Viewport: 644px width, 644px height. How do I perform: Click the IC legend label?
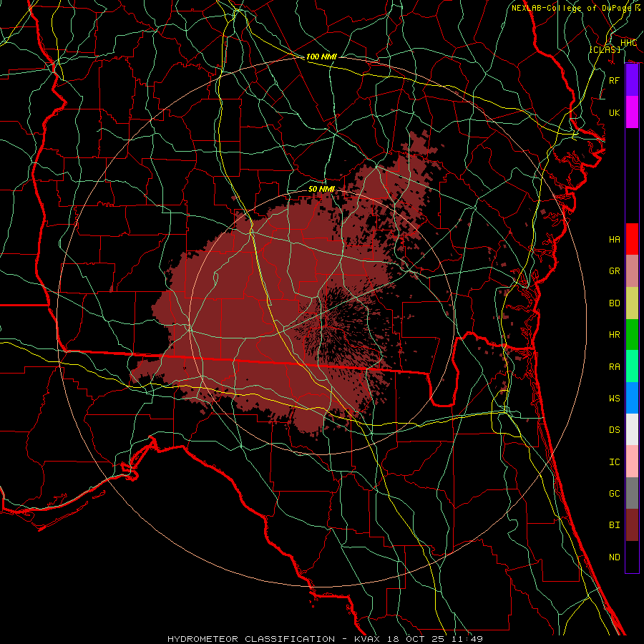click(615, 462)
